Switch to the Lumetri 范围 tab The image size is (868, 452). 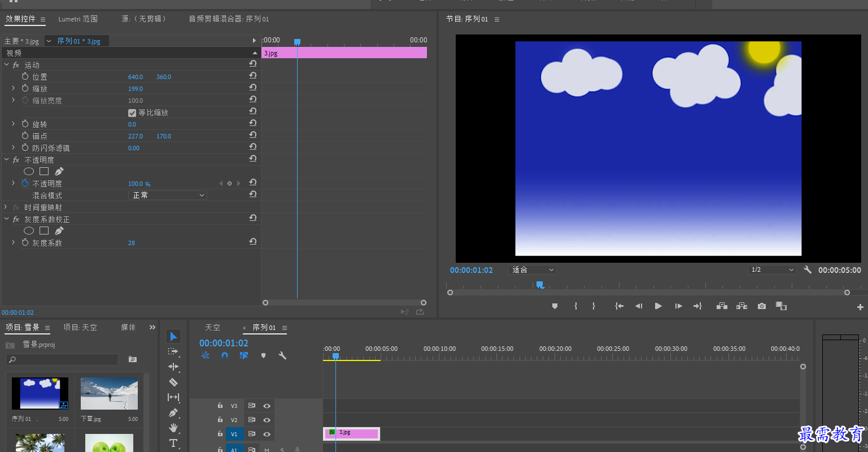78,19
